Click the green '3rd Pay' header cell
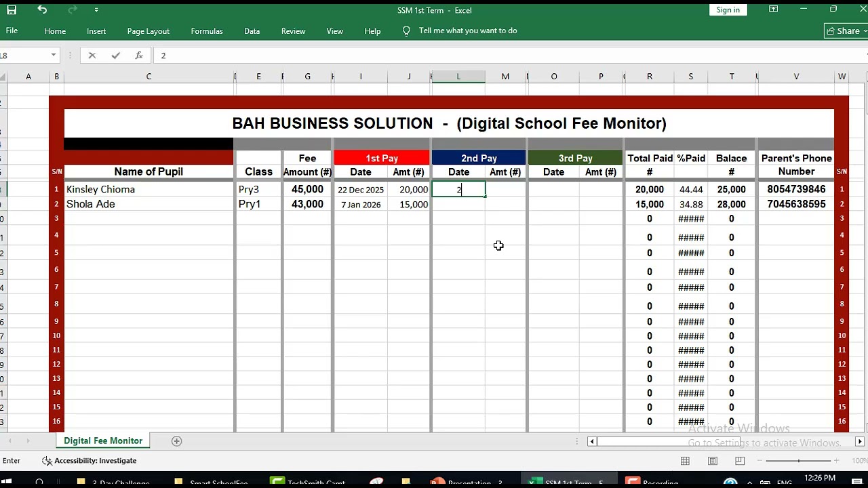This screenshot has width=868, height=488. tap(575, 158)
